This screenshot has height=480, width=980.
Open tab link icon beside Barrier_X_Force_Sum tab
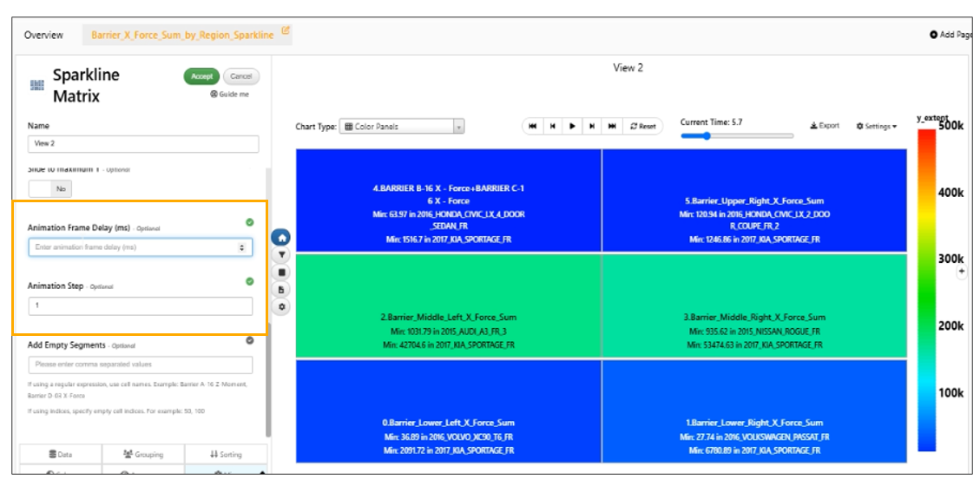click(x=286, y=30)
